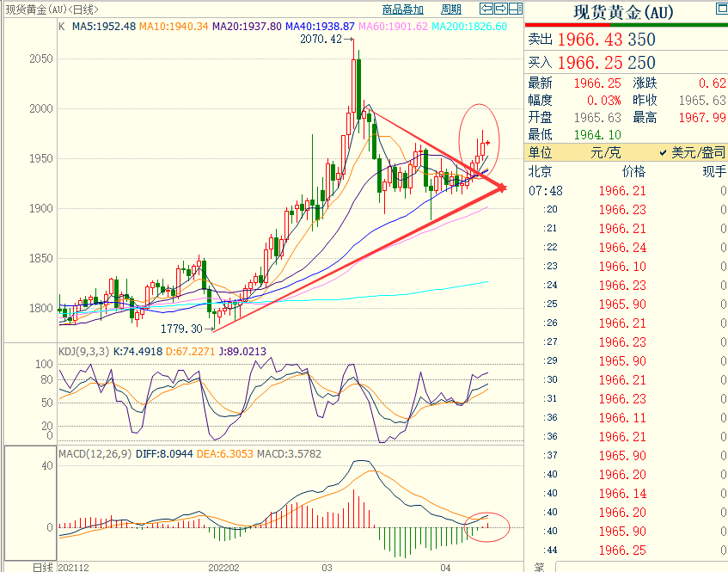Image resolution: width=728 pixels, height=572 pixels.
Task: Click the input box next to 笔
Action: pyautogui.click(x=642, y=567)
